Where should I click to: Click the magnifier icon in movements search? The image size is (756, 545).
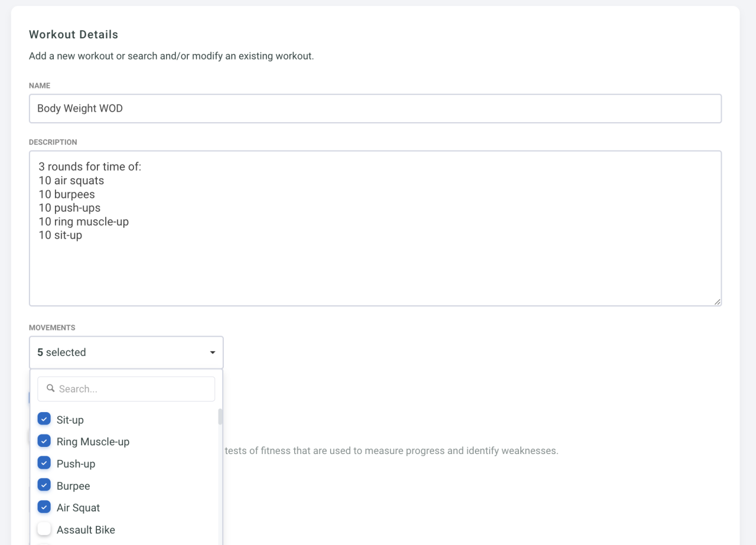51,389
